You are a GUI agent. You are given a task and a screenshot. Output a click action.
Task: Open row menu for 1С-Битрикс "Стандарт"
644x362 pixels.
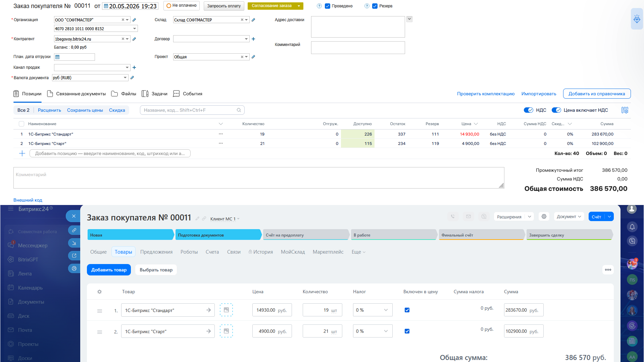[221, 134]
